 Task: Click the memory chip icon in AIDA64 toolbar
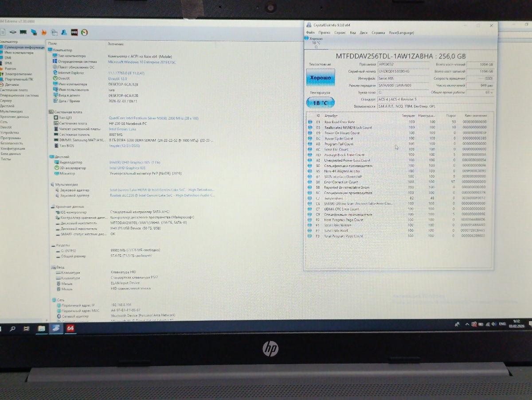[x=23, y=32]
